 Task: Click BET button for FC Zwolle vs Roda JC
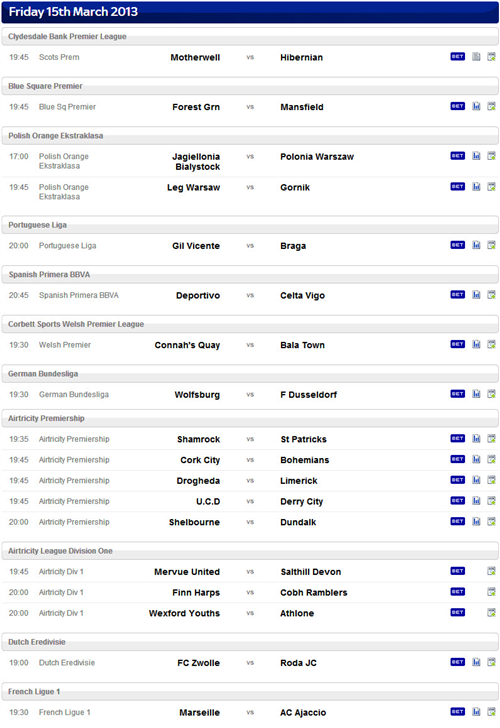(x=457, y=662)
